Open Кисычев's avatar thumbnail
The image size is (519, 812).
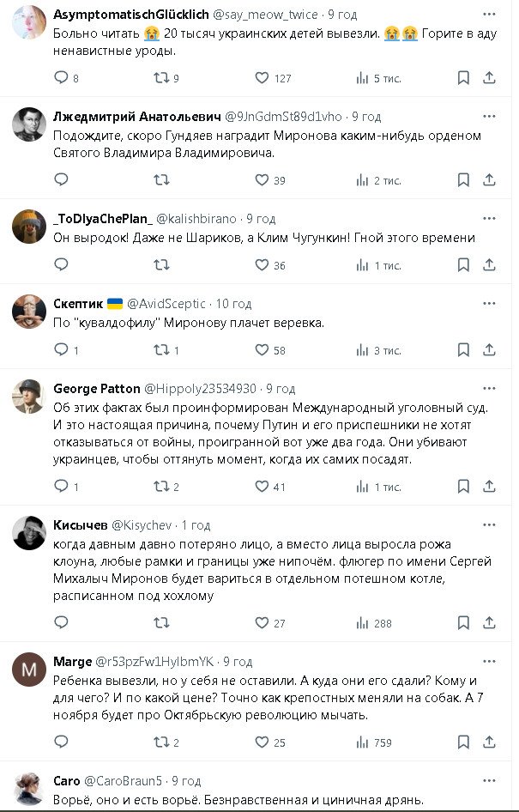click(x=28, y=532)
